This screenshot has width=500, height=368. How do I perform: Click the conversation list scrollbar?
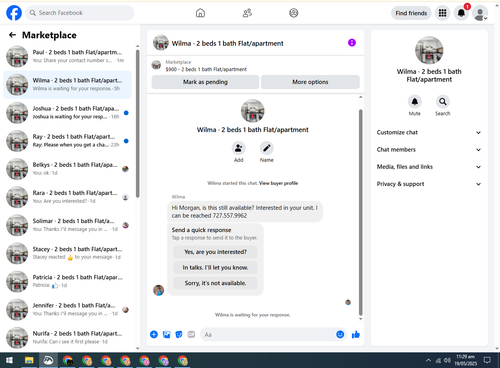coord(137,123)
